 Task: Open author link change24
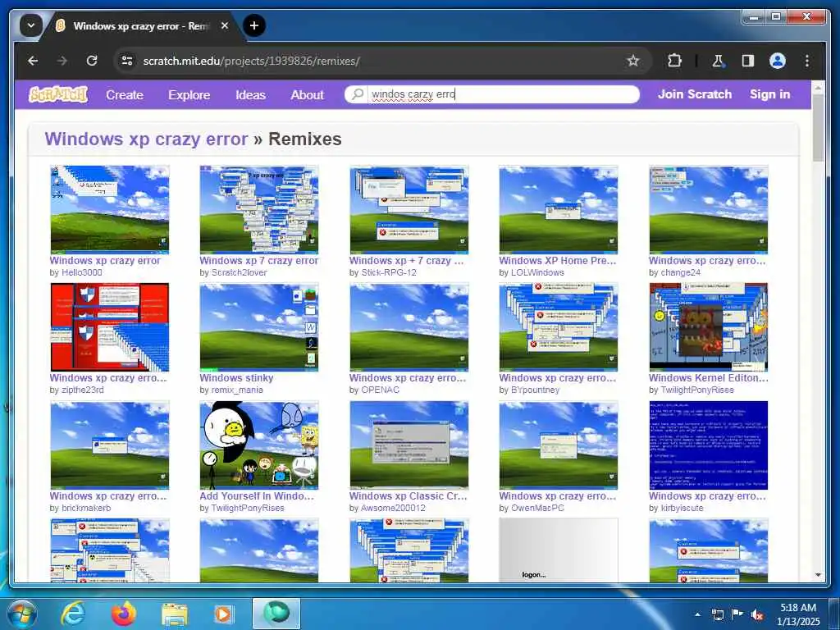click(x=680, y=272)
